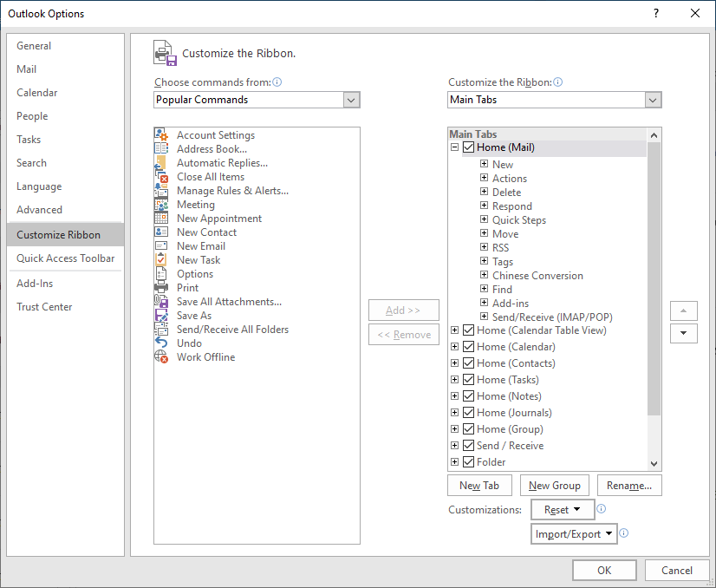Image resolution: width=716 pixels, height=588 pixels.
Task: Click the Address Book command icon
Action: [x=160, y=148]
